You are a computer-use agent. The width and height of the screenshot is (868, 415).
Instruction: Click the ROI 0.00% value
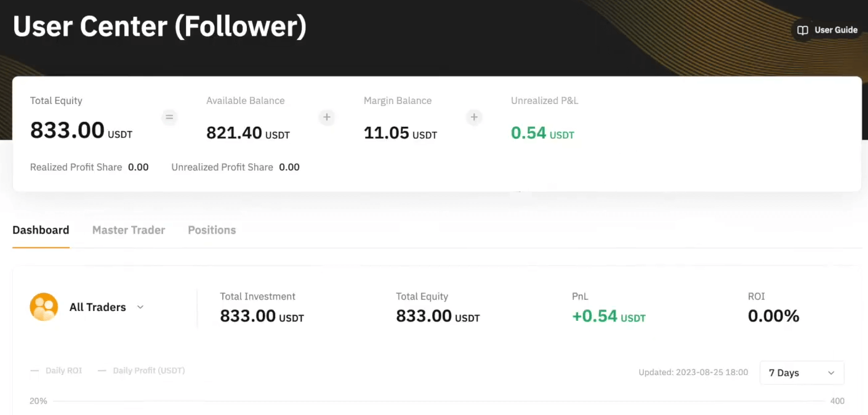(x=773, y=316)
